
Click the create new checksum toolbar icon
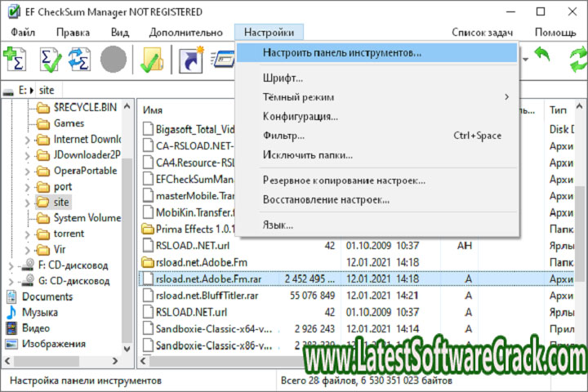coord(15,59)
